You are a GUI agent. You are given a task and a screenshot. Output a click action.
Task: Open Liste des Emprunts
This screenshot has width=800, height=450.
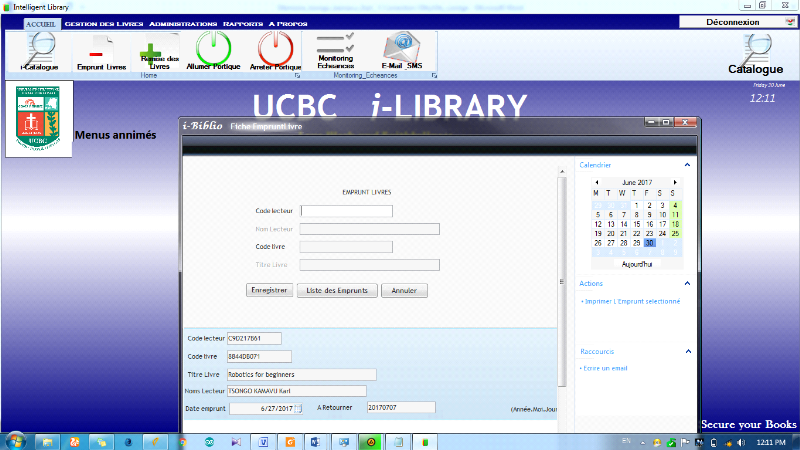click(337, 290)
